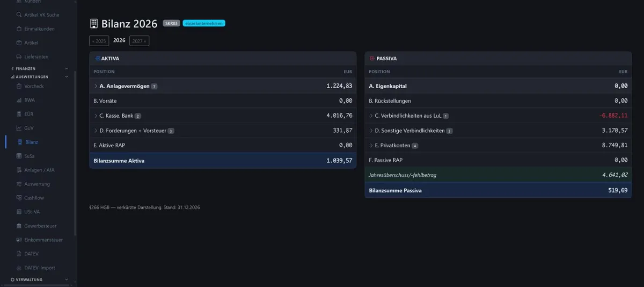
Task: Click the DATEV-Import sidebar icon
Action: [x=19, y=268]
